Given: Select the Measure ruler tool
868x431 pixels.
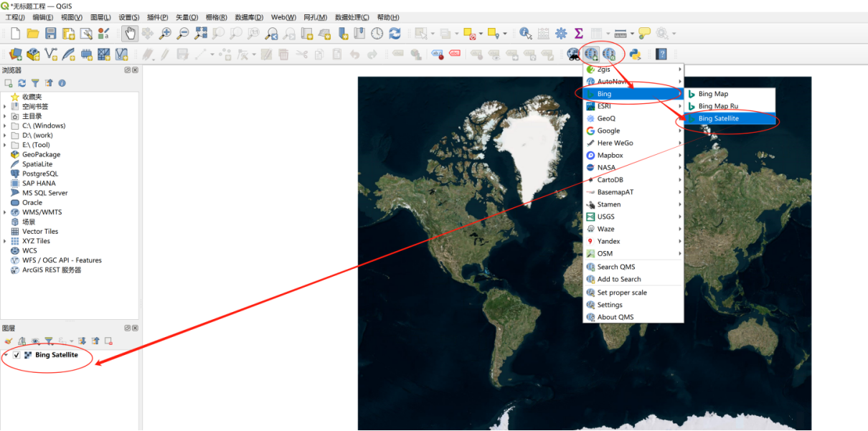Looking at the screenshot, I should 621,34.
